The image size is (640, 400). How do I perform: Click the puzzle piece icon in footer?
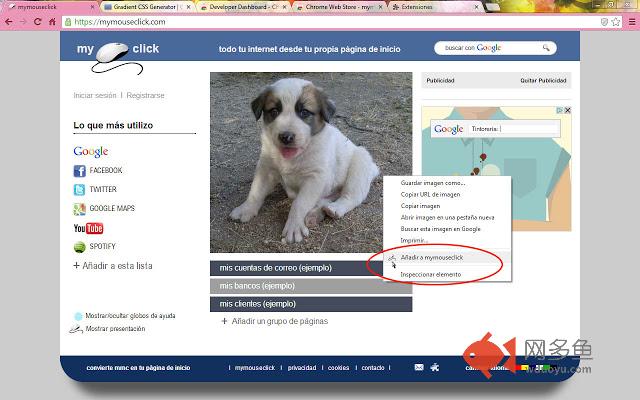coord(435,367)
